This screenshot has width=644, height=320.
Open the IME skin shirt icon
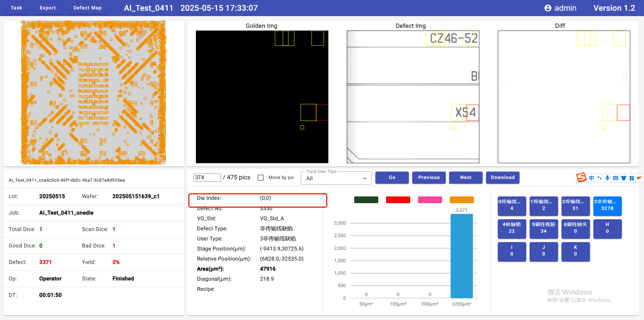[x=624, y=178]
